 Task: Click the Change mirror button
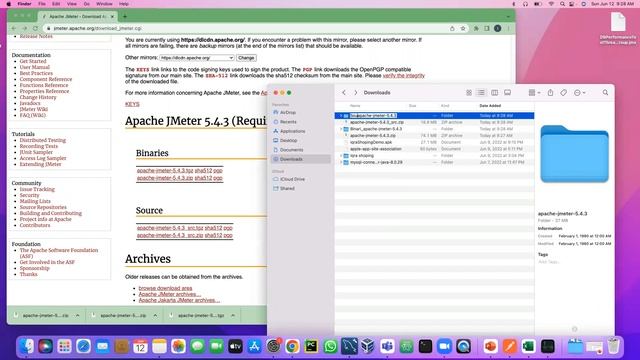[x=246, y=58]
